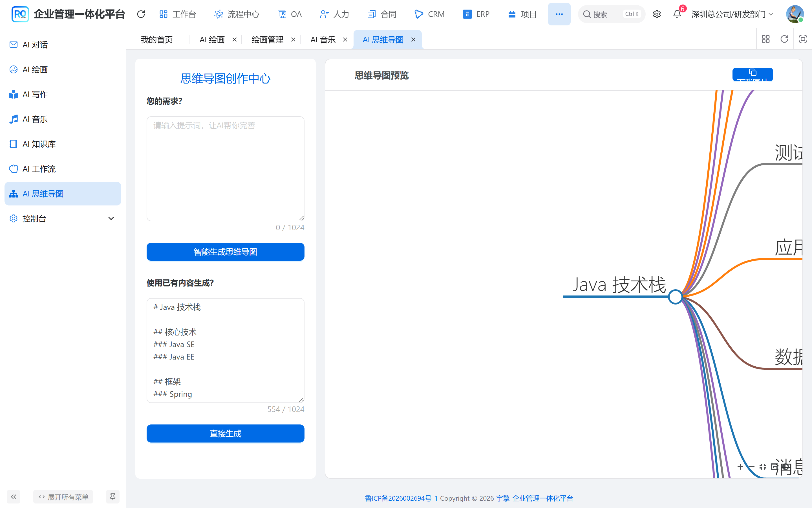Click the user avatar in the header
The height and width of the screenshot is (508, 812).
795,14
